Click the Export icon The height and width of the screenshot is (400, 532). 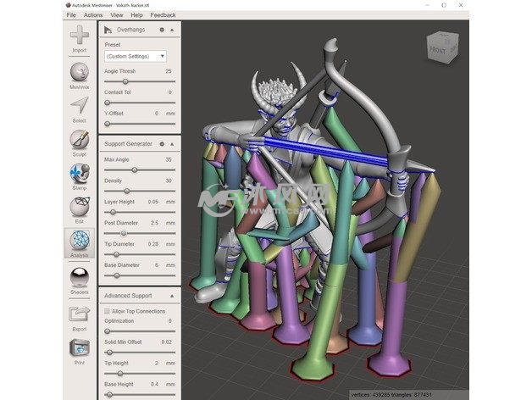(79, 314)
